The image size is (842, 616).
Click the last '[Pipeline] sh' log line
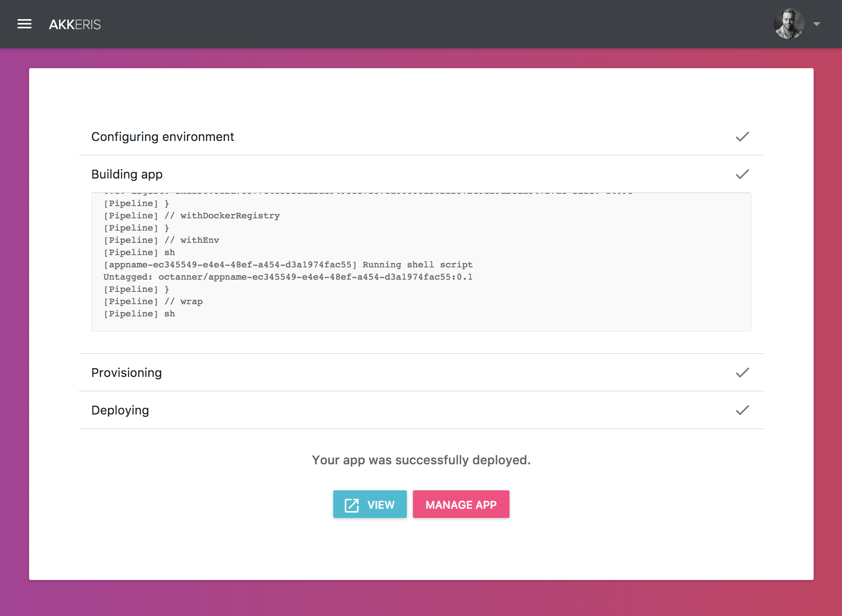tap(139, 314)
